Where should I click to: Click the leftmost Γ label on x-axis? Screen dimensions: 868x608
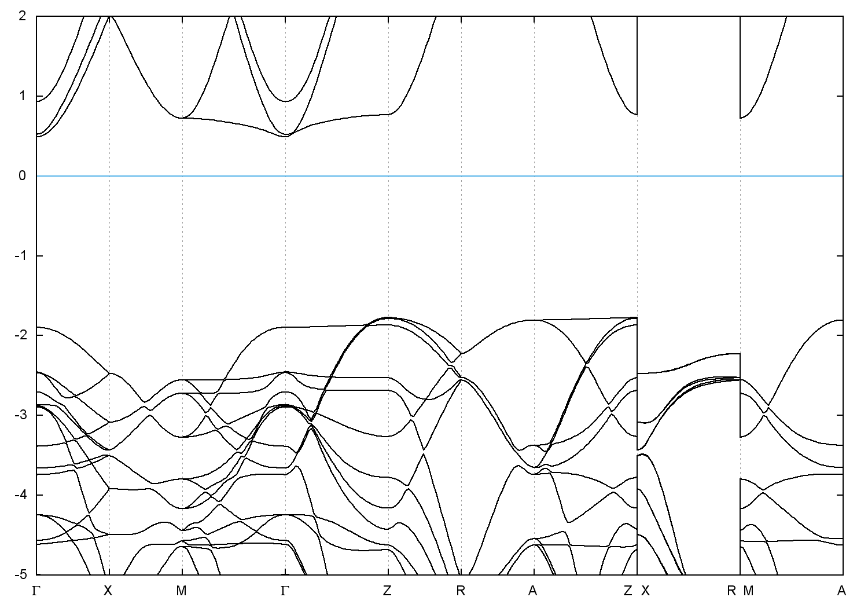tap(36, 591)
